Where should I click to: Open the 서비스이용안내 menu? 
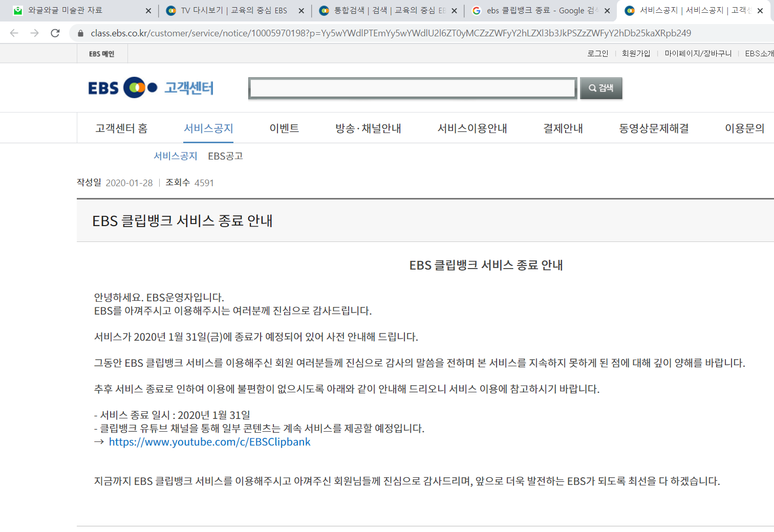pos(472,128)
